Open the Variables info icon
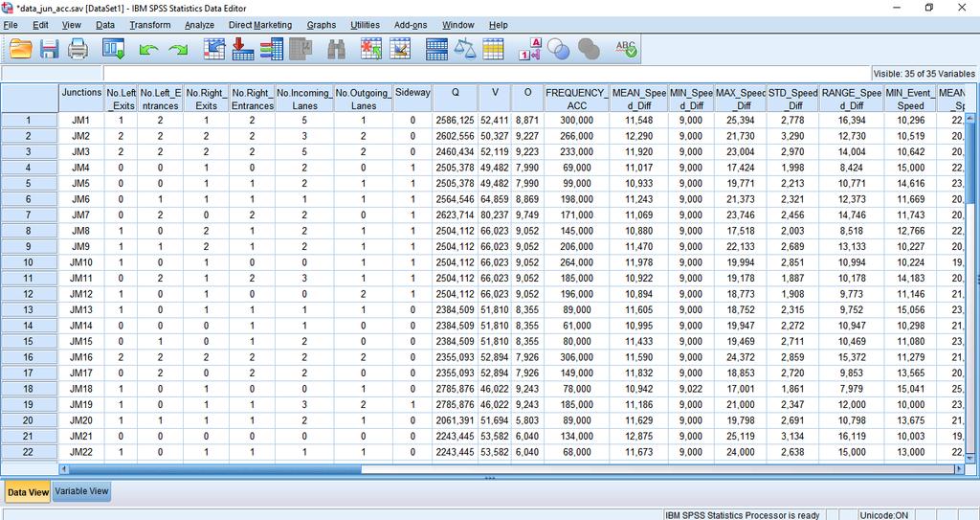This screenshot has height=520, width=980. click(x=272, y=49)
